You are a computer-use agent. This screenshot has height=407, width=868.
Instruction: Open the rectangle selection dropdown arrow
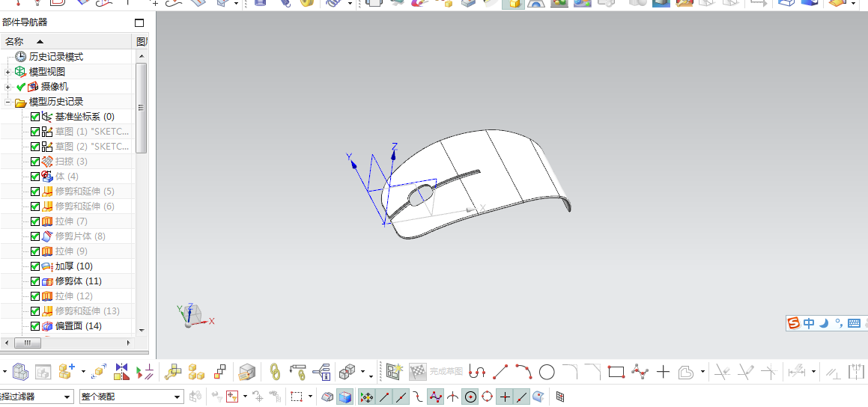click(x=310, y=397)
